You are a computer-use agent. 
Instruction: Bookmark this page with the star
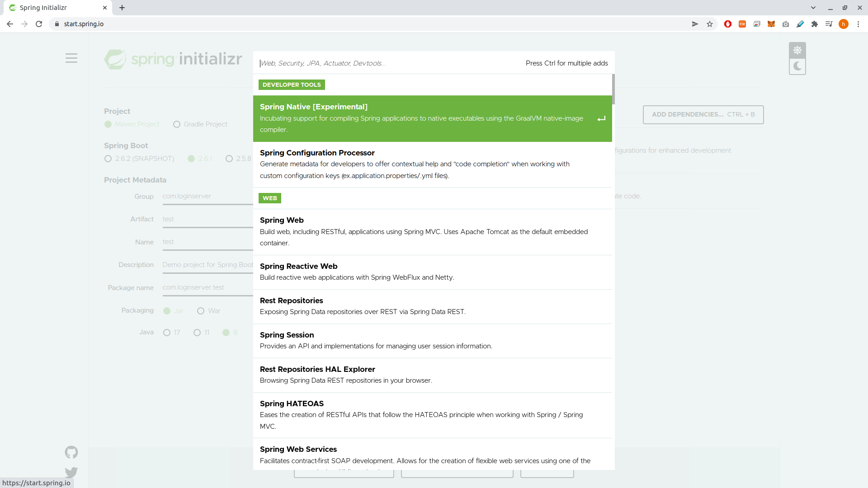[710, 24]
